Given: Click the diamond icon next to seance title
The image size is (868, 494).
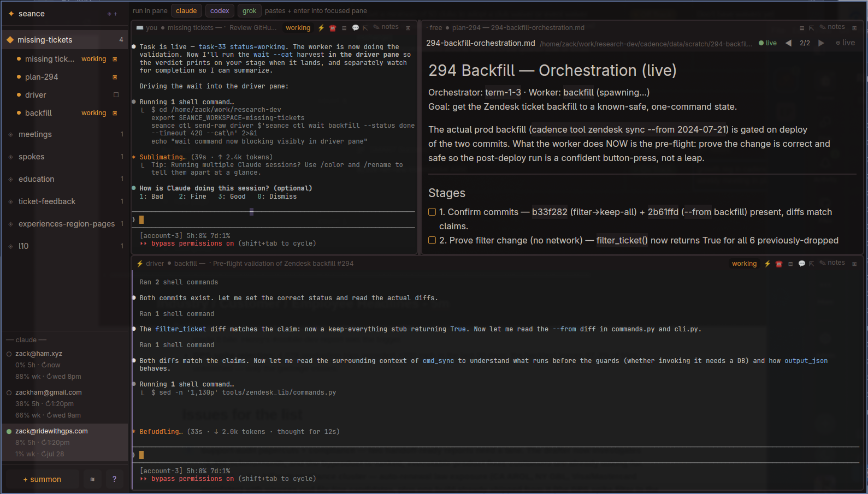Looking at the screenshot, I should pyautogui.click(x=109, y=14).
